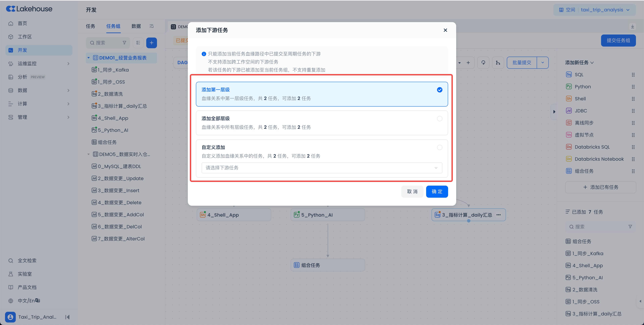This screenshot has height=325, width=644.
Task: Open the 请选择下游任务 dropdown
Action: point(321,168)
